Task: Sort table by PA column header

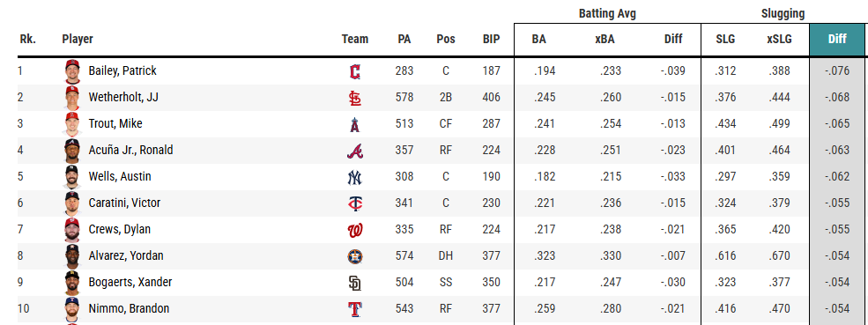Action: click(x=404, y=40)
